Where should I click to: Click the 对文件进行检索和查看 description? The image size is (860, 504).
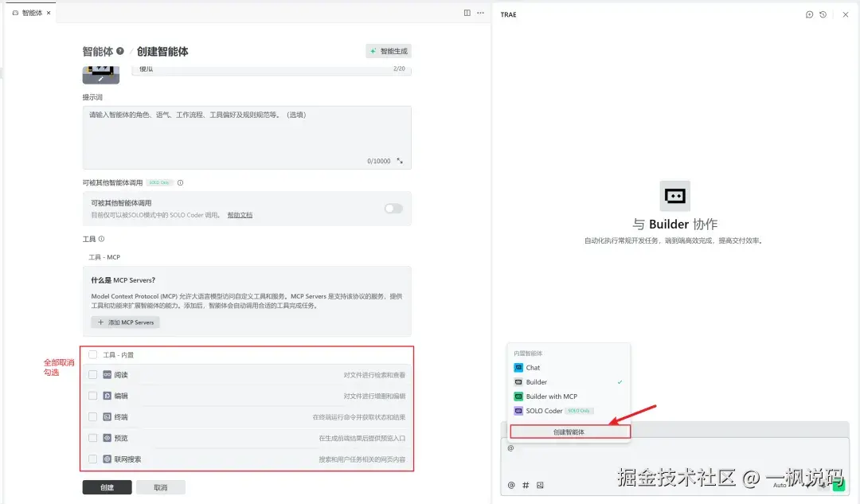[x=374, y=375]
